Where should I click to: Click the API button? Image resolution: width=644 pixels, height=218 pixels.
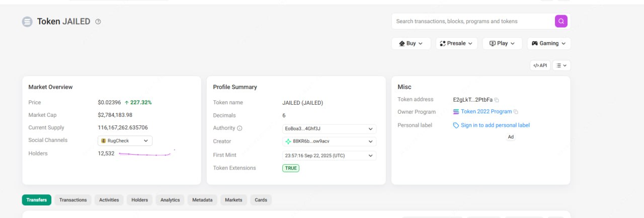(x=540, y=65)
